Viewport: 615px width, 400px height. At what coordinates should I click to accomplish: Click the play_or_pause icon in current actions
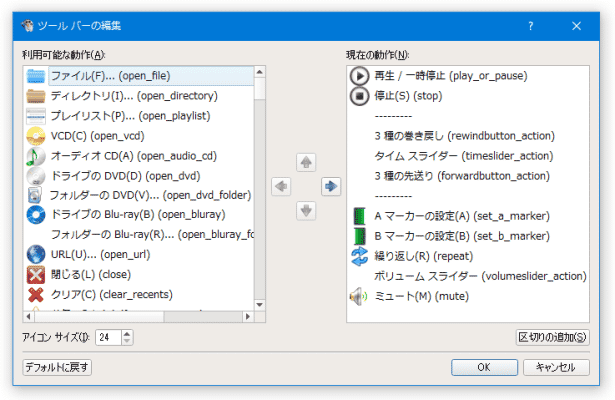pyautogui.click(x=360, y=76)
